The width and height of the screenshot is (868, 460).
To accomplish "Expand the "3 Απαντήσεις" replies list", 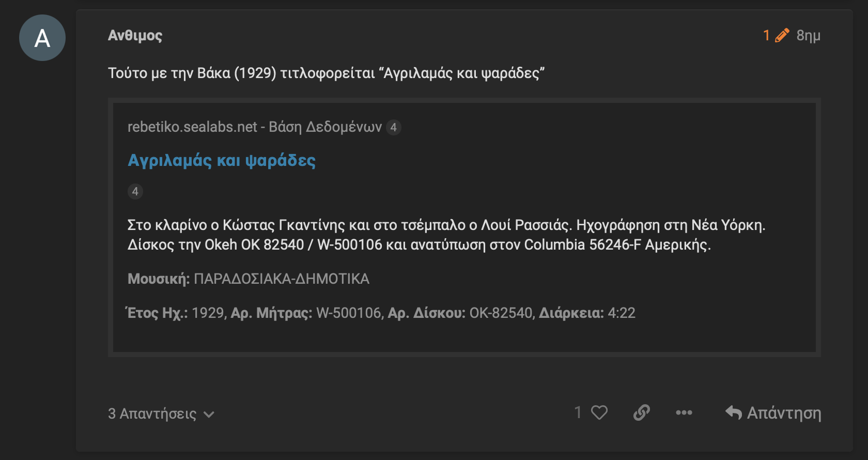I will pos(152,413).
